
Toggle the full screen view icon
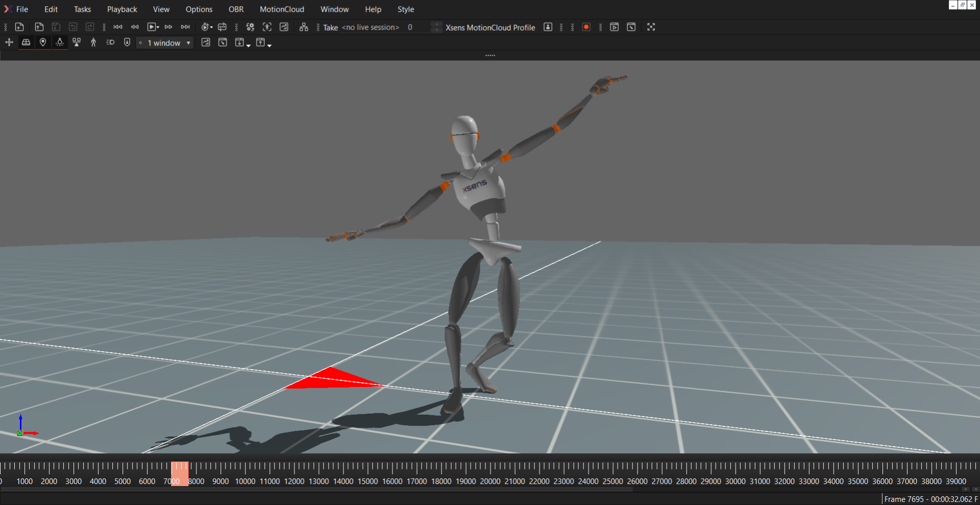click(x=651, y=27)
